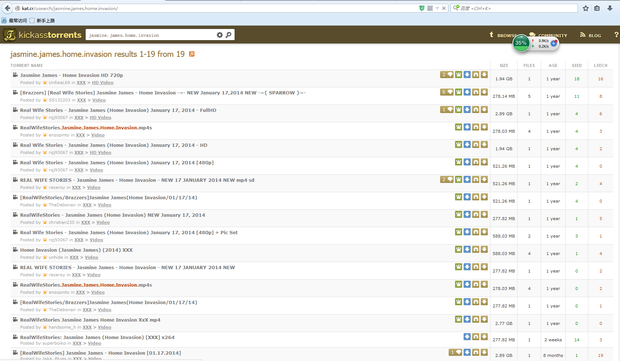The height and width of the screenshot is (361, 620).
Task: Open uploader TheDebonair's profile on the 521.26 MB row
Action: (64, 205)
